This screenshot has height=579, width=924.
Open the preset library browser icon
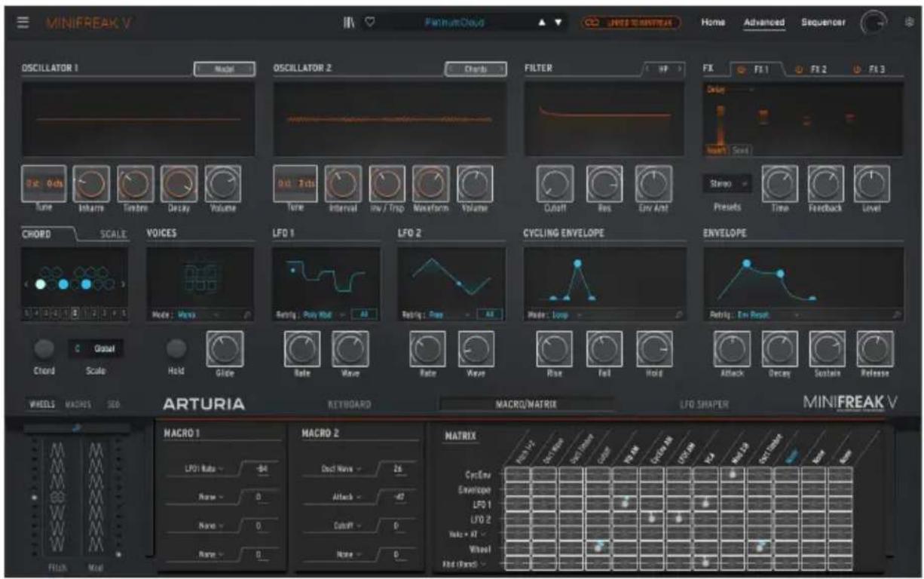point(349,23)
